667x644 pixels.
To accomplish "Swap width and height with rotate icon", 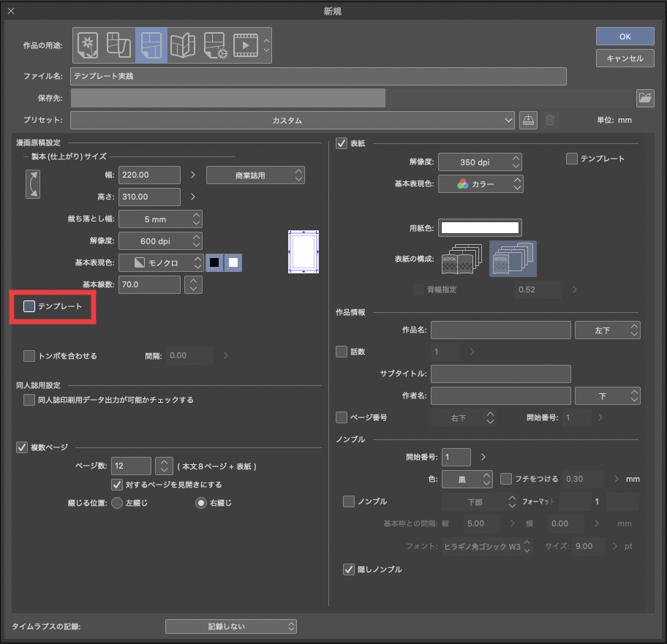I will click(32, 184).
